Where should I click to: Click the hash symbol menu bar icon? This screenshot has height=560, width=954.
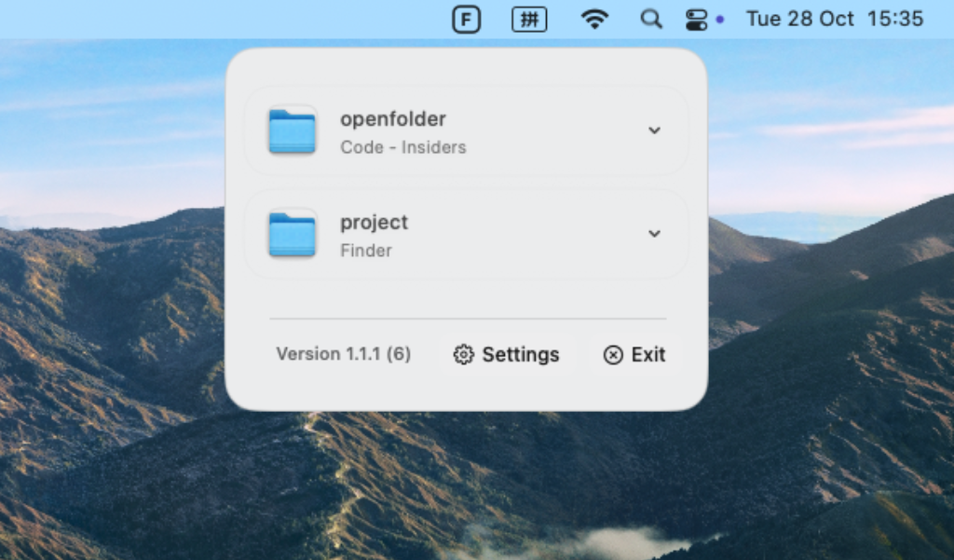529,19
